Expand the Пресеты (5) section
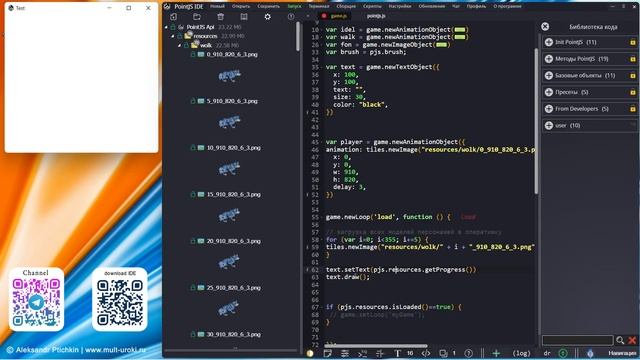Image resolution: width=640 pixels, height=360 pixels. coord(590,92)
